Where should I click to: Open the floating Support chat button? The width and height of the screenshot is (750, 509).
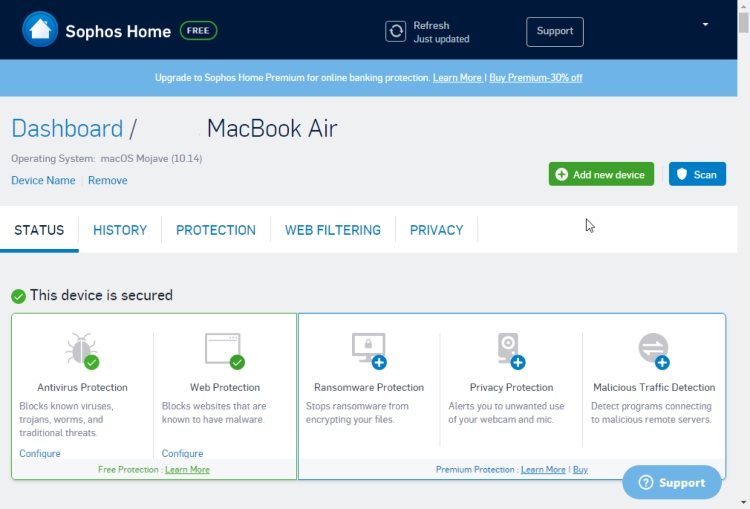tap(672, 482)
